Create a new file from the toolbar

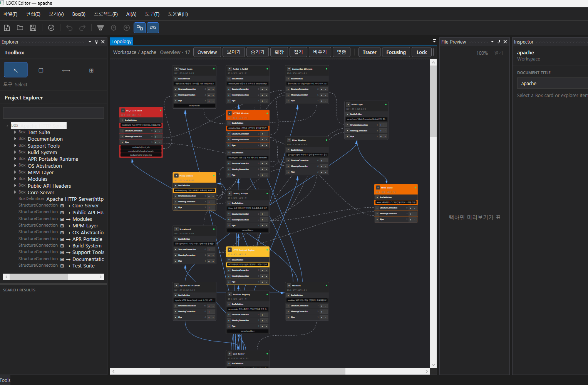tap(7, 28)
